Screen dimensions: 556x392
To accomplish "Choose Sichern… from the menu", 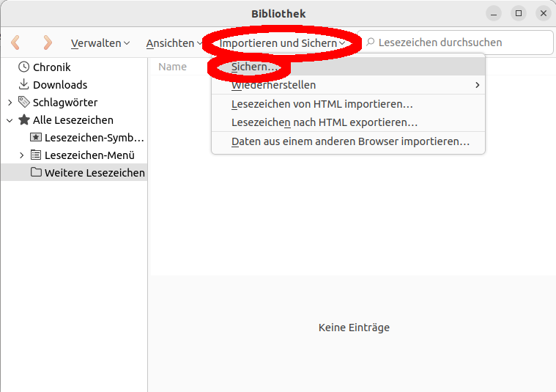I will click(x=254, y=67).
